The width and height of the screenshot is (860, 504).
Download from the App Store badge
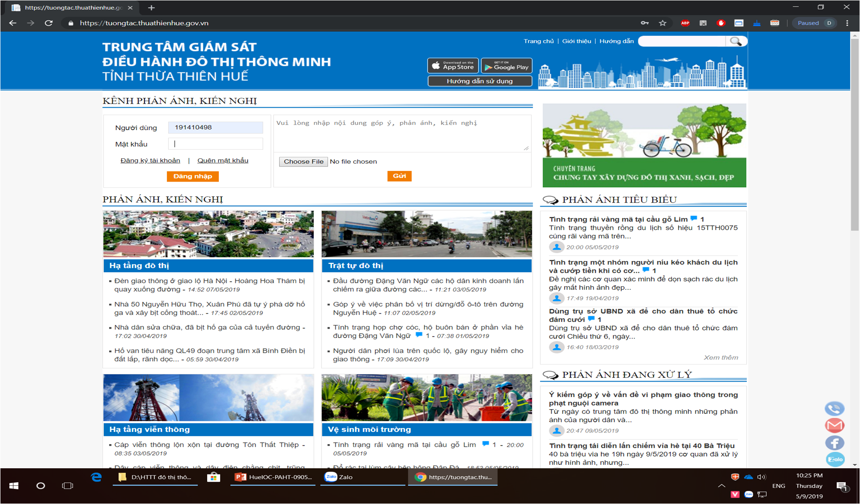[453, 66]
